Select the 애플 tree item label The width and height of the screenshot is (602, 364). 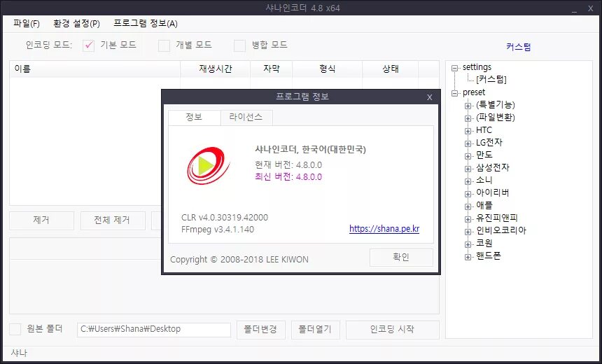coord(484,205)
